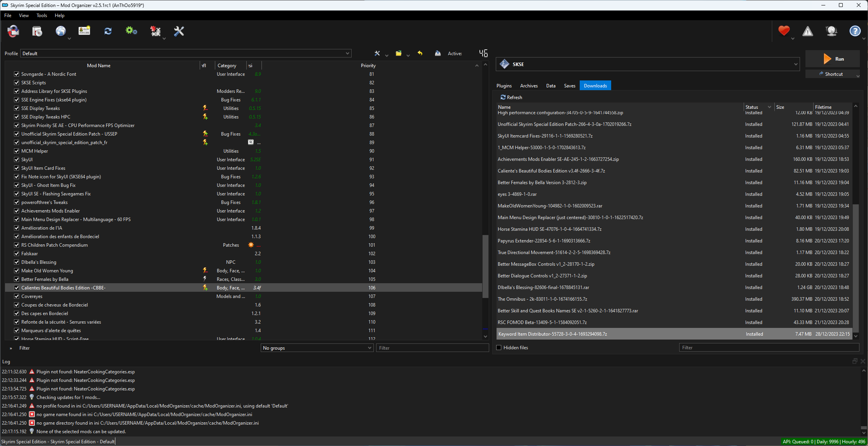Image resolution: width=868 pixels, height=446 pixels.
Task: Open the Profile Default dropdown
Action: click(186, 53)
